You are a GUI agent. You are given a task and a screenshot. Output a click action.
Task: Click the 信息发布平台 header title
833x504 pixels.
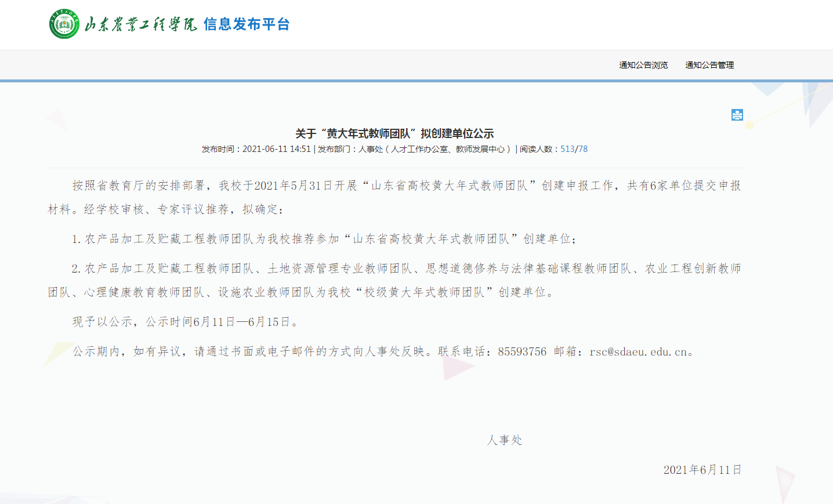pyautogui.click(x=247, y=24)
